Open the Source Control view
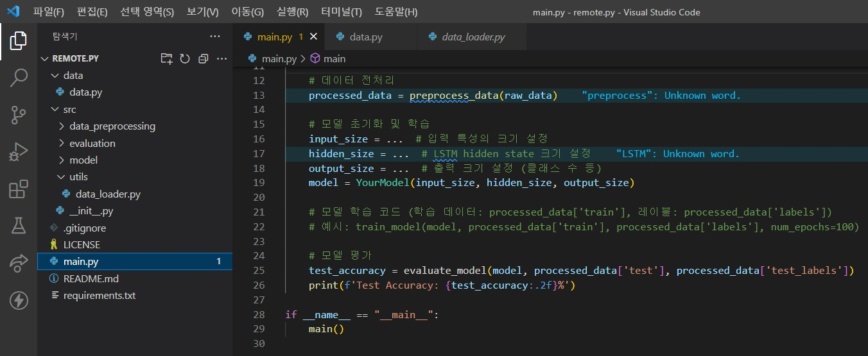The height and width of the screenshot is (356, 868). coord(19,115)
